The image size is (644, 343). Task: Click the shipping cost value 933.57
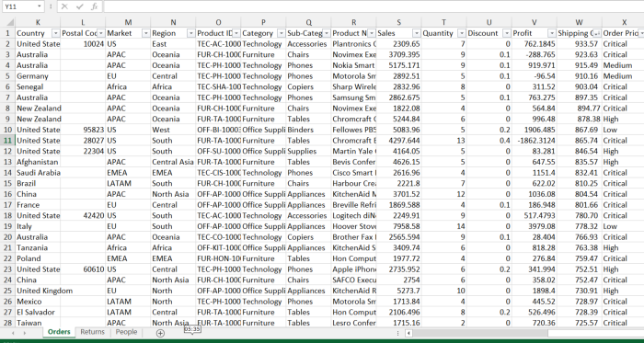pos(580,44)
